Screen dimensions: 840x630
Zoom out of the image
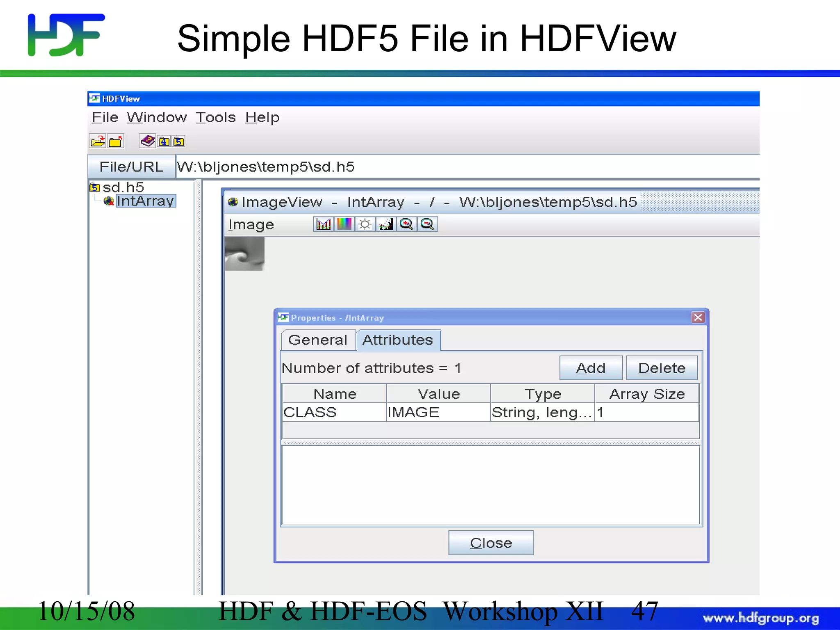click(427, 224)
